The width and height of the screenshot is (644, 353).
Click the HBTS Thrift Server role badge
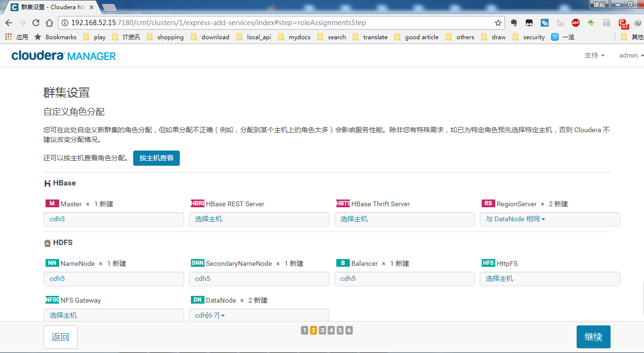[343, 203]
